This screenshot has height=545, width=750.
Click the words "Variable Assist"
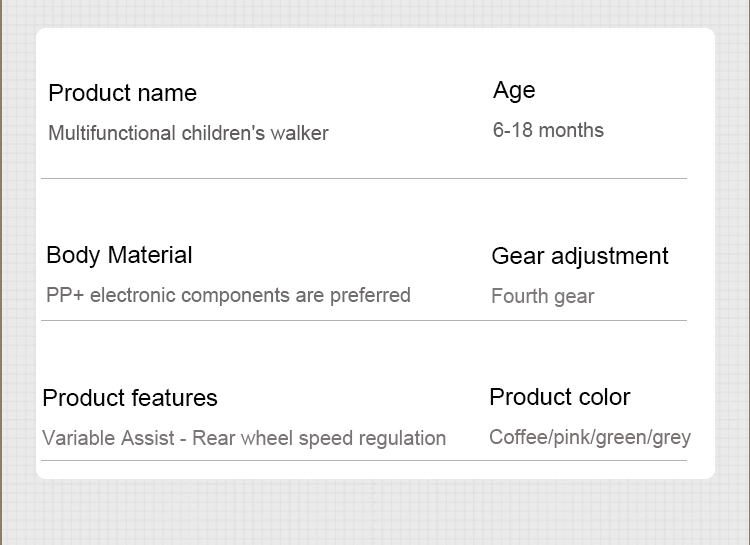107,438
